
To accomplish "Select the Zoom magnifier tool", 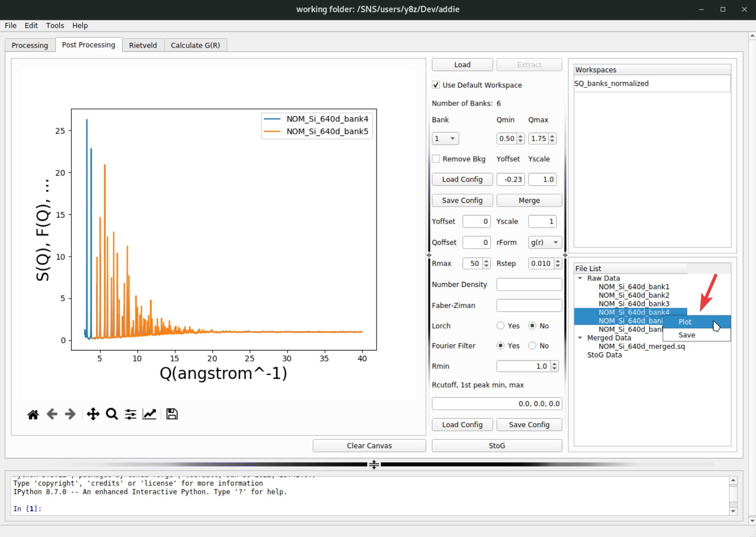I will pos(112,414).
